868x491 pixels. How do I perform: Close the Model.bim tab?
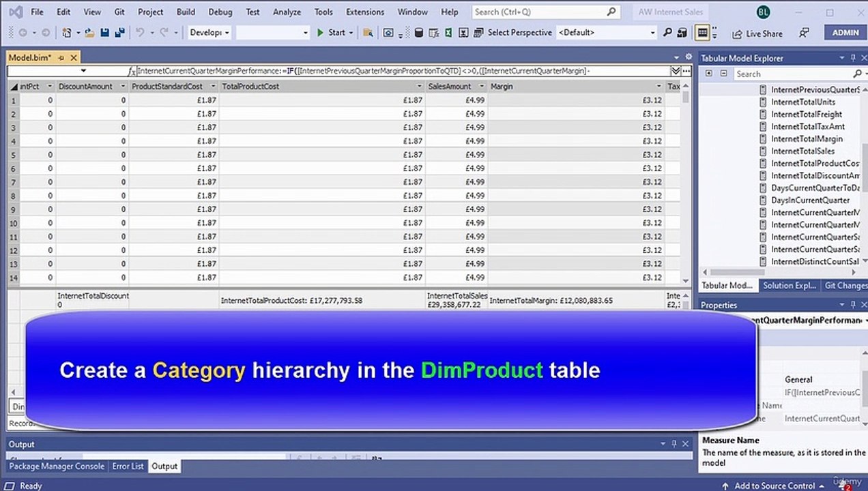74,58
